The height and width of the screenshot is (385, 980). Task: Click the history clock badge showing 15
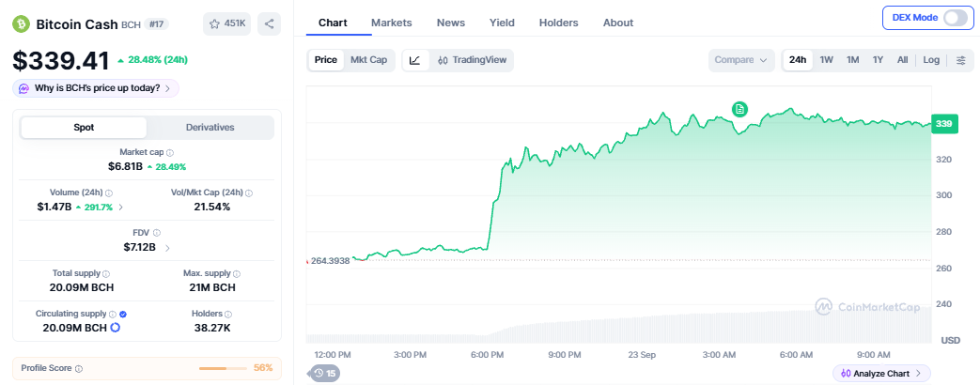326,373
